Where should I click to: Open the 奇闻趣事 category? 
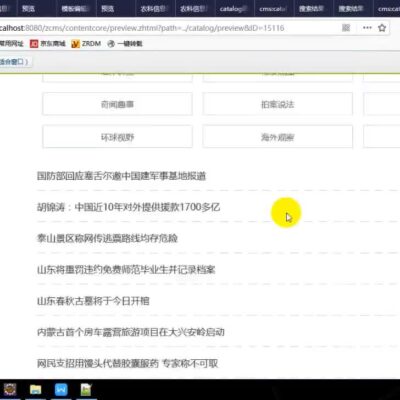click(x=117, y=104)
